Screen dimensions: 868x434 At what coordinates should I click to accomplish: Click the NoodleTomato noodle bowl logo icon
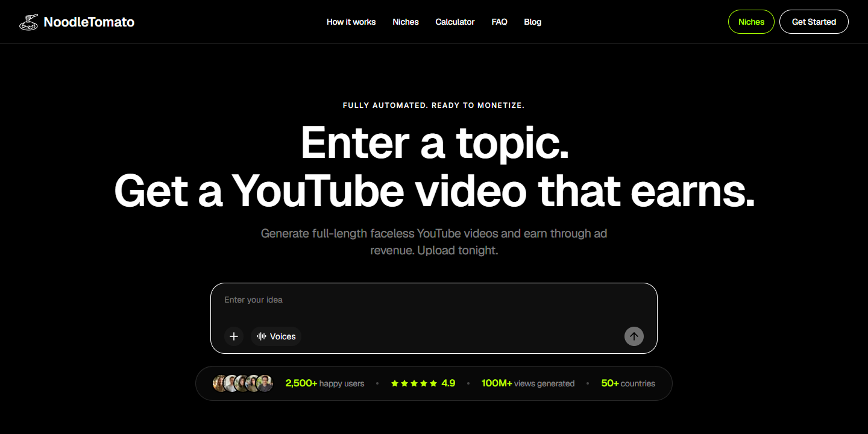pyautogui.click(x=29, y=22)
